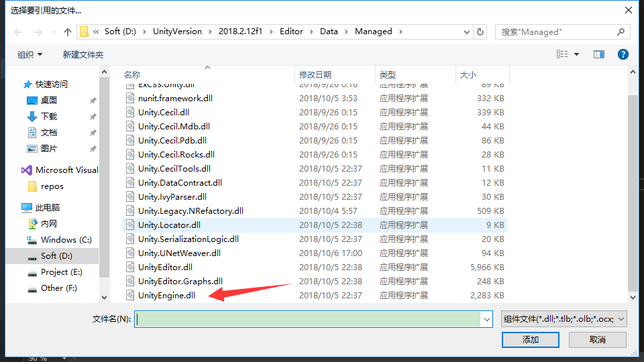Click Data in address breadcrumb
The width and height of the screenshot is (644, 362).
[x=329, y=32]
